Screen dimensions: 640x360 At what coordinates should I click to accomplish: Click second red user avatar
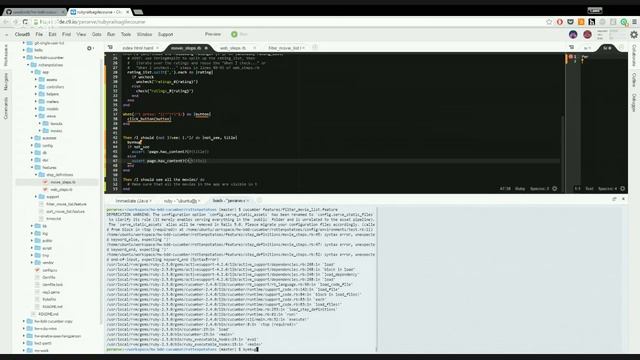pos(587,35)
